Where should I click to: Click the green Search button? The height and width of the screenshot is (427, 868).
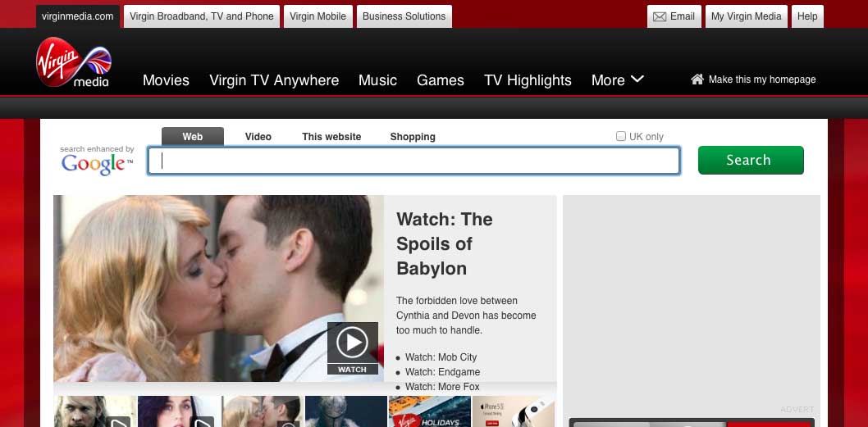(x=751, y=160)
